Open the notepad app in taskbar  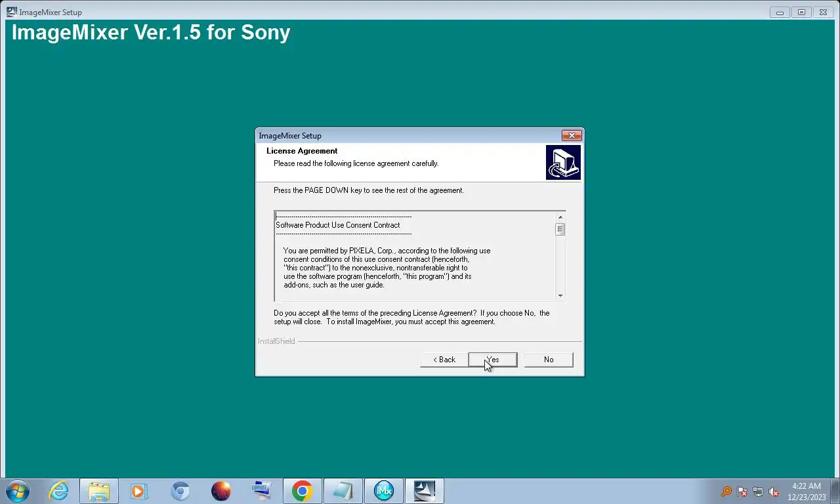(x=343, y=491)
